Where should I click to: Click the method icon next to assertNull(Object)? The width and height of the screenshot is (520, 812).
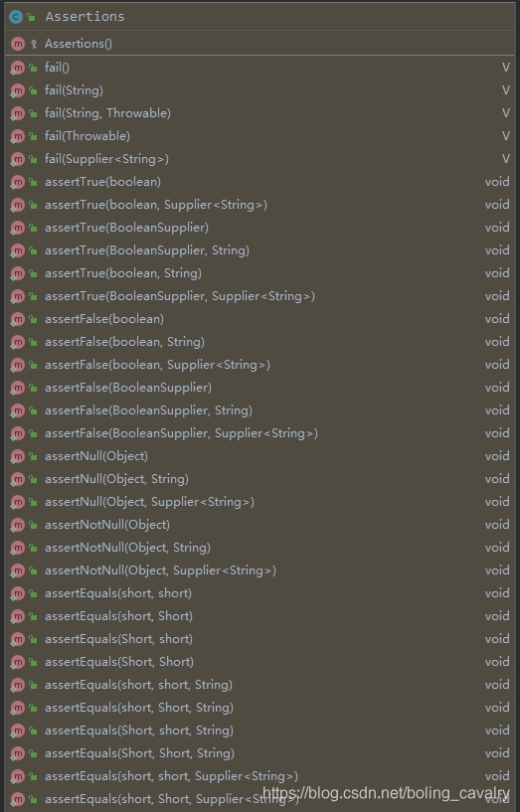[18, 456]
